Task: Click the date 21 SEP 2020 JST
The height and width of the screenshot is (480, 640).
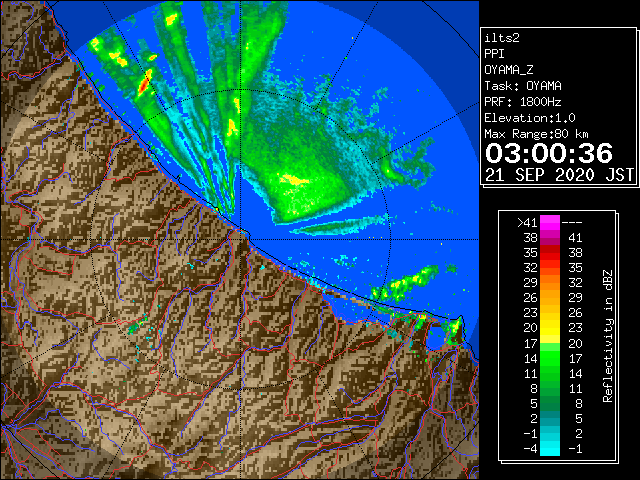Action: point(560,175)
